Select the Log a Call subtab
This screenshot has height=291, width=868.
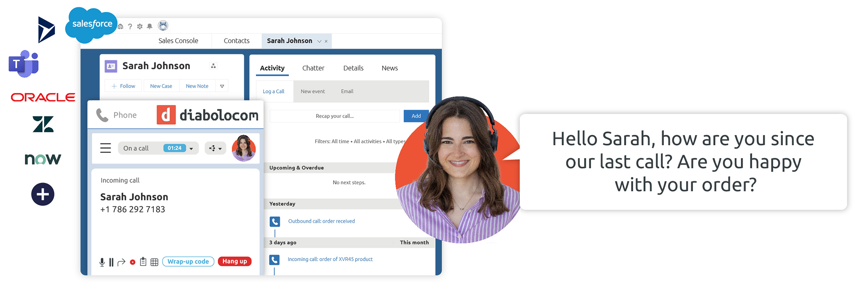click(x=274, y=92)
